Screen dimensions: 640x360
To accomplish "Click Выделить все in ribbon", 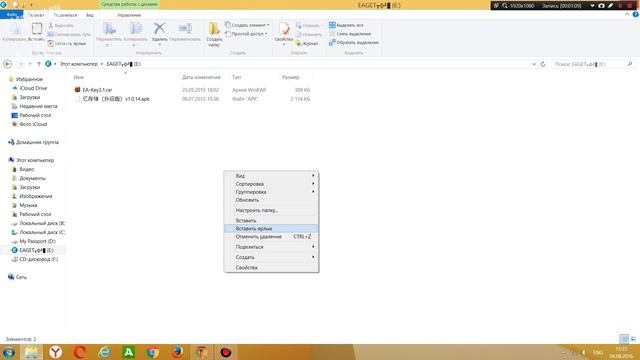I will click(x=346, y=25).
